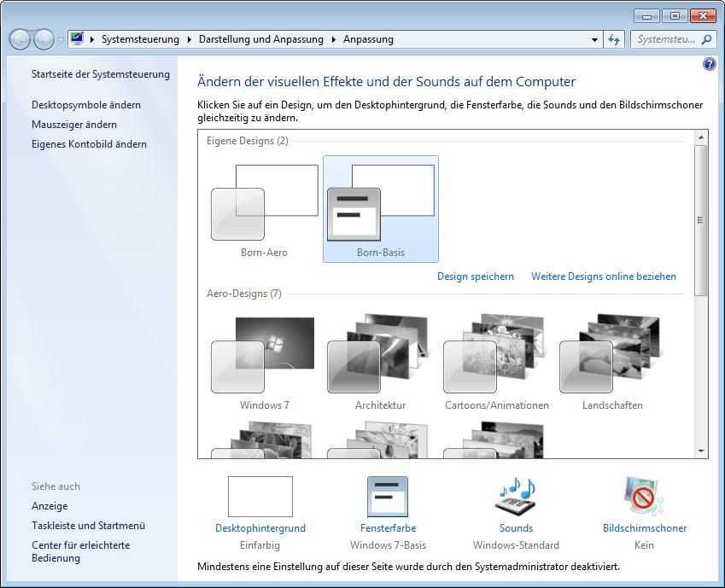Click the Eigene Designs (2) heading

pyautogui.click(x=248, y=141)
